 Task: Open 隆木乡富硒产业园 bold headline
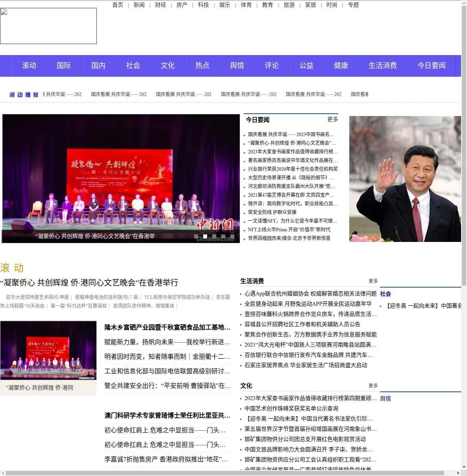click(167, 327)
